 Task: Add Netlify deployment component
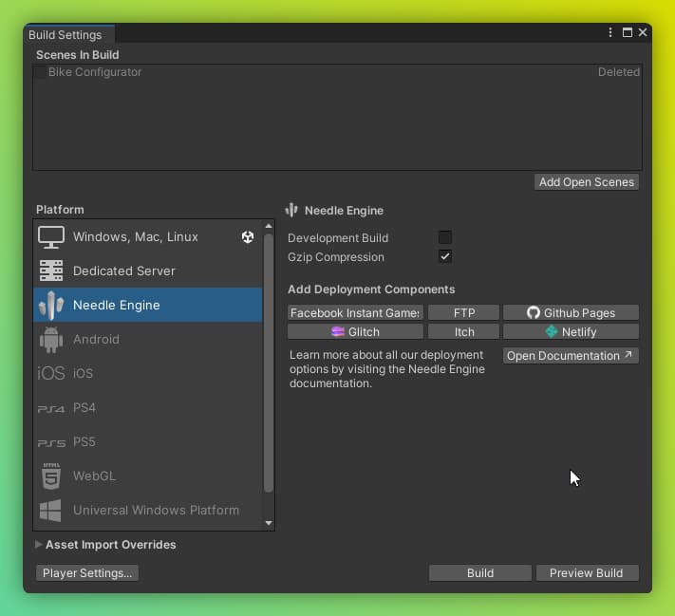pyautogui.click(x=571, y=332)
